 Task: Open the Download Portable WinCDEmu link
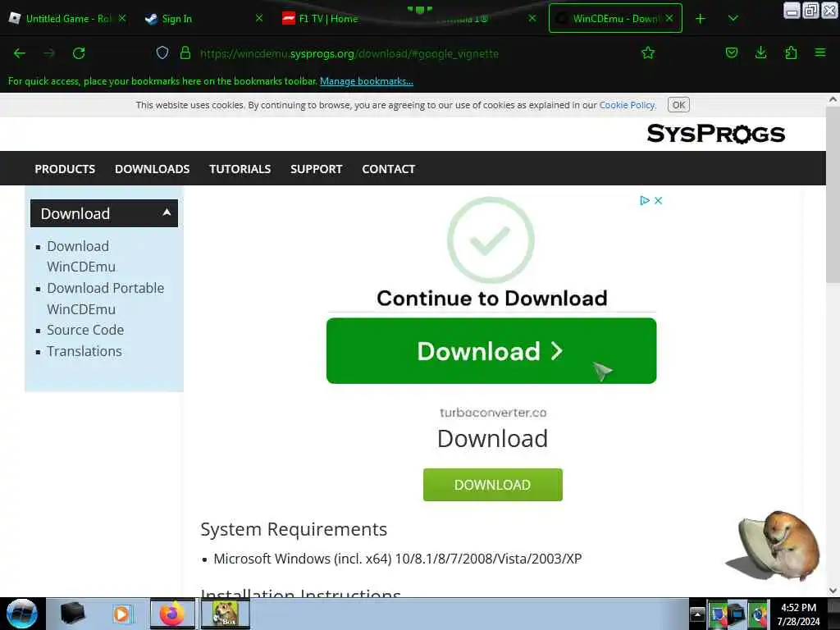106,299
